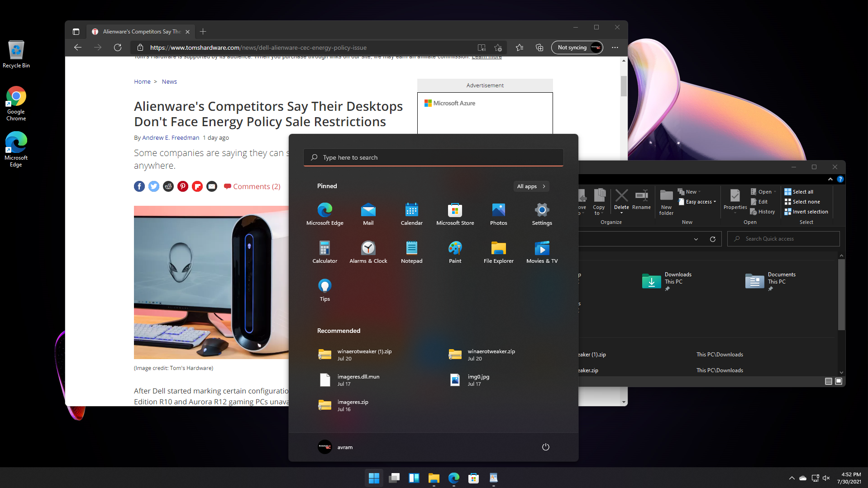The image size is (868, 488).
Task: Add page to favorites in Edge
Action: click(498, 47)
